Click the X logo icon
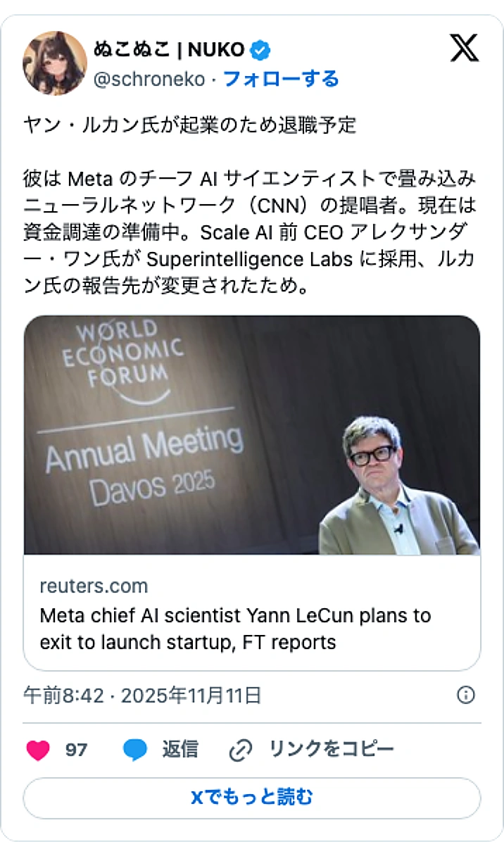The width and height of the screenshot is (504, 856). (462, 49)
